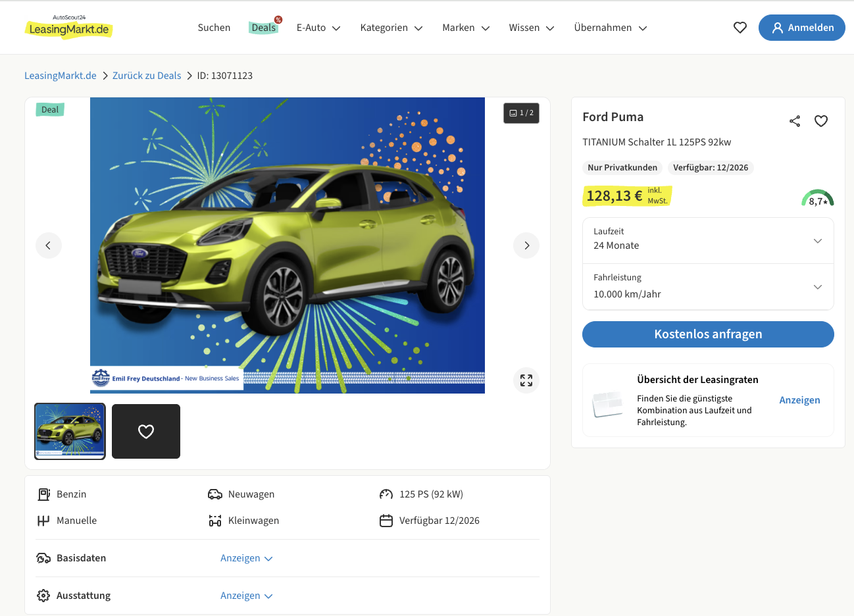Click the availability calendar icon
854x616 pixels.
click(x=386, y=521)
